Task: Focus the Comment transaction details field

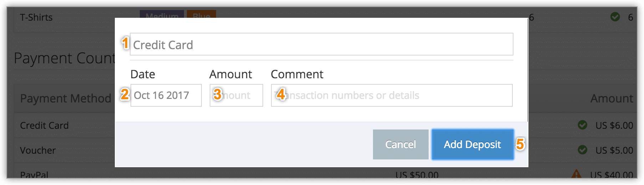Action: point(392,95)
